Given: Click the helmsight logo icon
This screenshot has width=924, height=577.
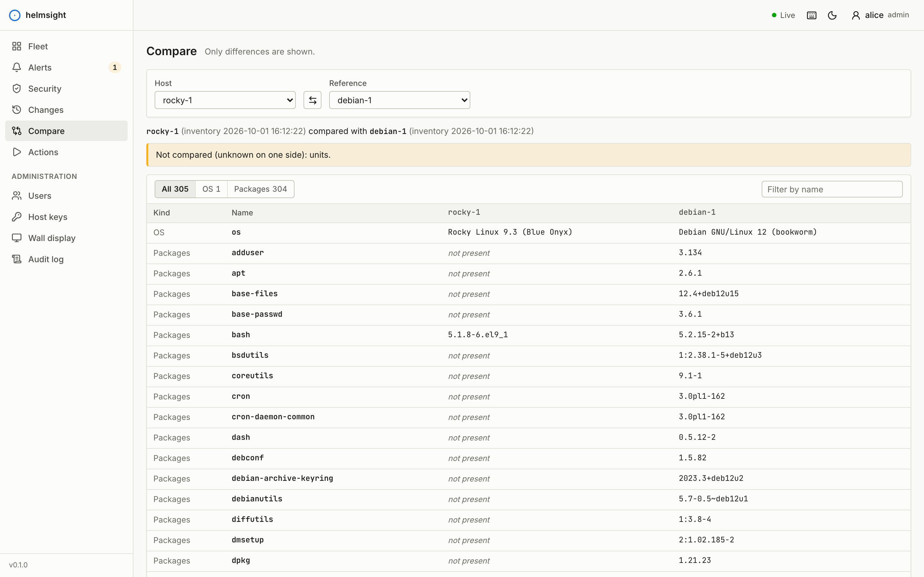Looking at the screenshot, I should pyautogui.click(x=14, y=15).
